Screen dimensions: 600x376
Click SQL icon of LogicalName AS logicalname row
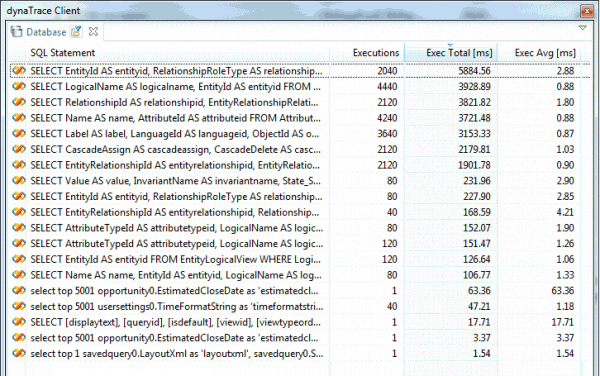tap(18, 86)
